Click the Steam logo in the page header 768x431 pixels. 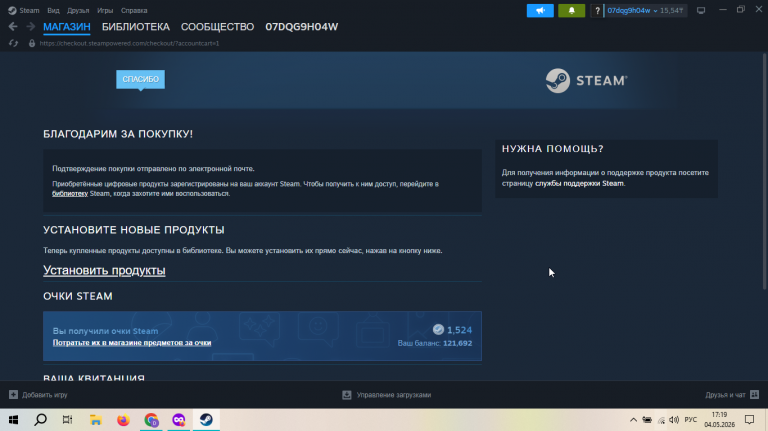click(586, 80)
